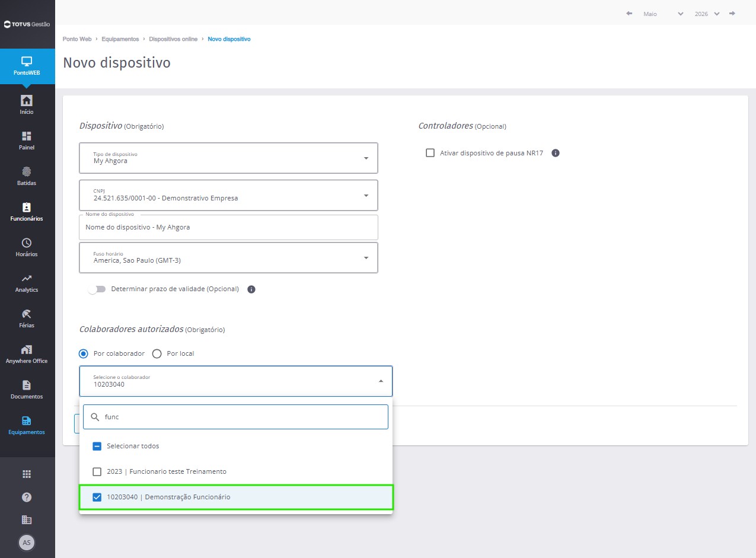Open Analytics trend icon
This screenshot has width=756, height=558.
point(27,278)
